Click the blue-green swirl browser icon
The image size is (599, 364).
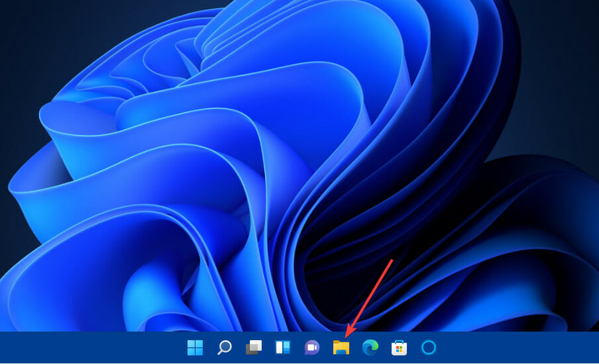tap(370, 347)
